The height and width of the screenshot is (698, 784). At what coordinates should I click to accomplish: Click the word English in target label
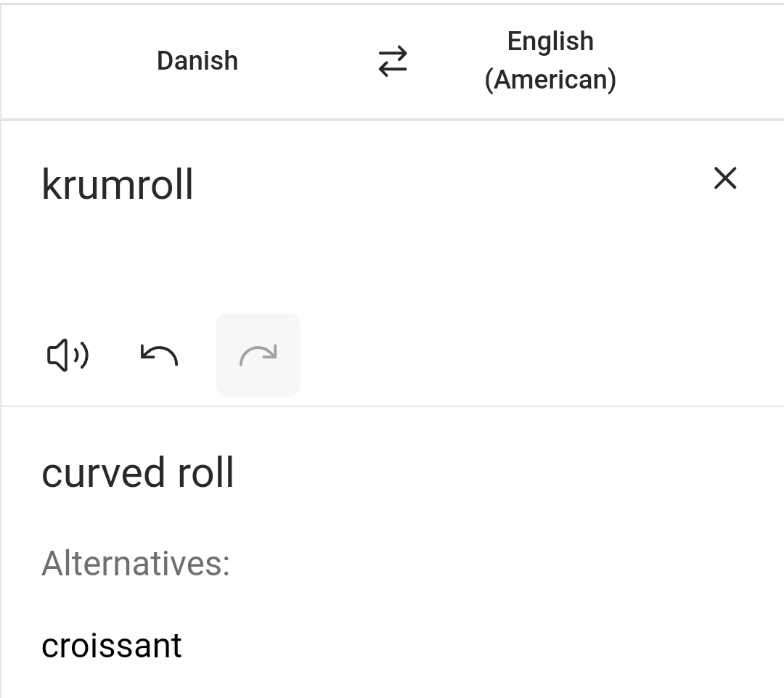(550, 41)
